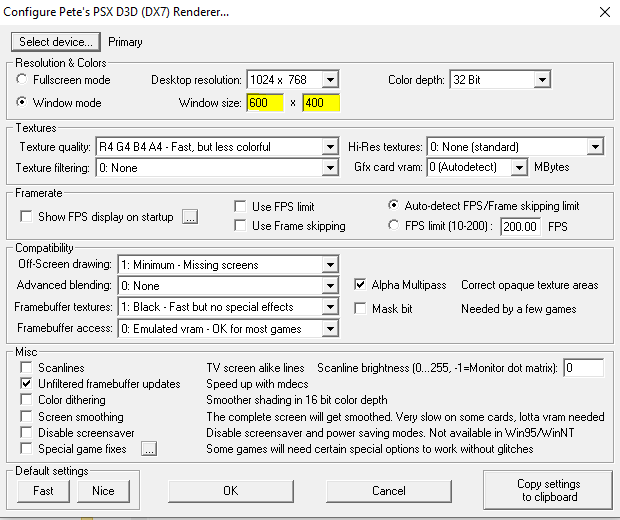Click 'TV screen alike lines' text

click(255, 368)
